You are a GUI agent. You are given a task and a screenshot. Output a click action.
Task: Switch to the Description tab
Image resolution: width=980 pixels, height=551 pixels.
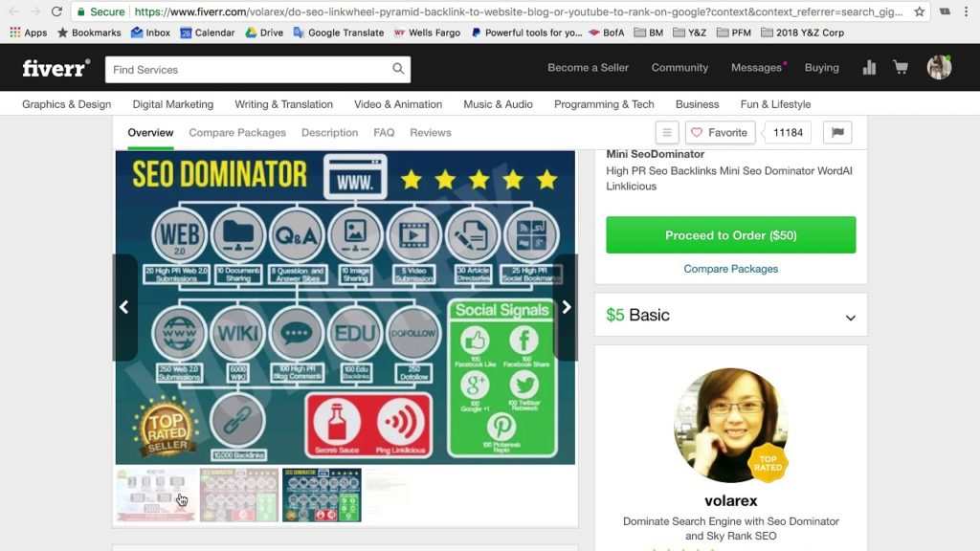(329, 132)
